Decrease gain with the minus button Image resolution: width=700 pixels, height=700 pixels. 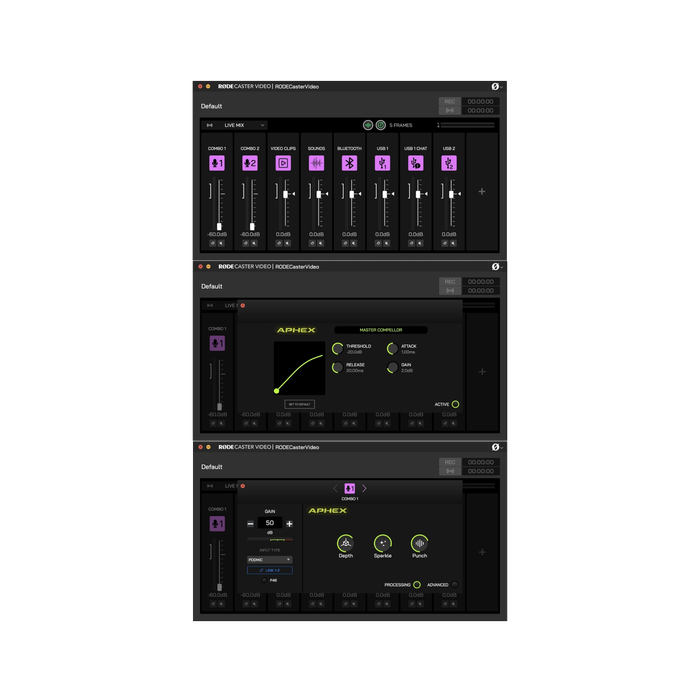pyautogui.click(x=250, y=524)
